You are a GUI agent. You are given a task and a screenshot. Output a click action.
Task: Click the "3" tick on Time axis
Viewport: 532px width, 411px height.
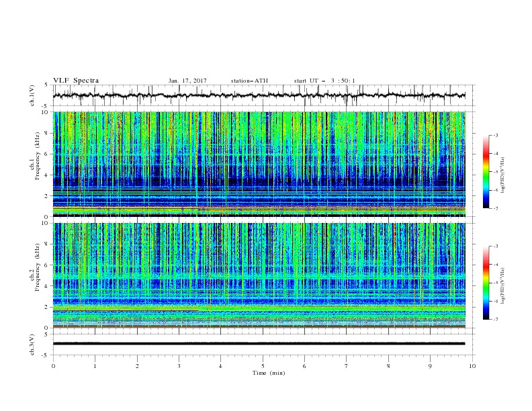pos(179,366)
